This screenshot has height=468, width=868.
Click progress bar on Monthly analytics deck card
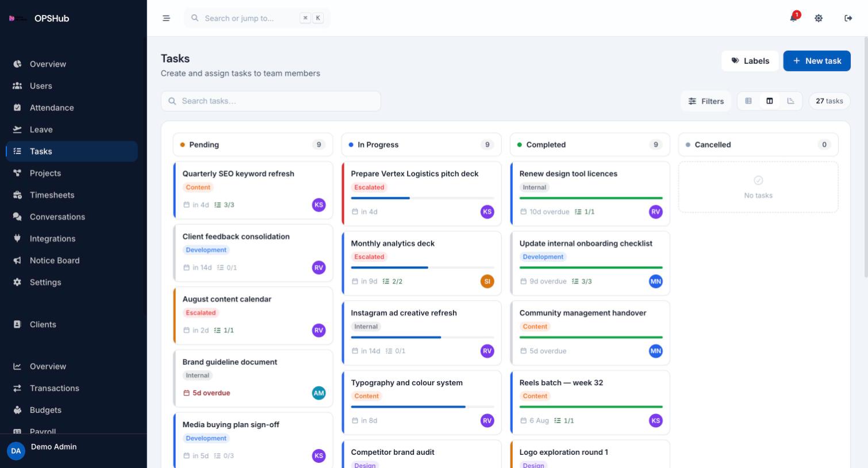coord(423,268)
